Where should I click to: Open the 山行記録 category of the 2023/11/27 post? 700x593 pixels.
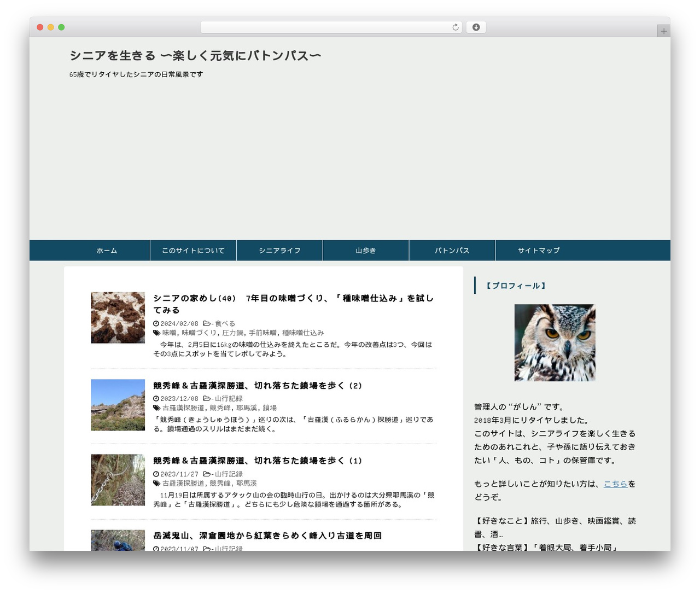tap(229, 474)
